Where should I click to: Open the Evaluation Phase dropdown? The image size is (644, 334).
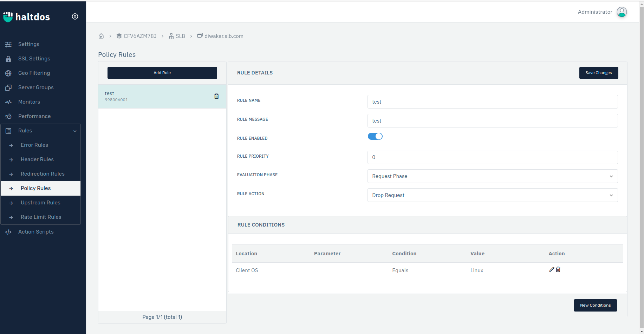[x=493, y=176]
